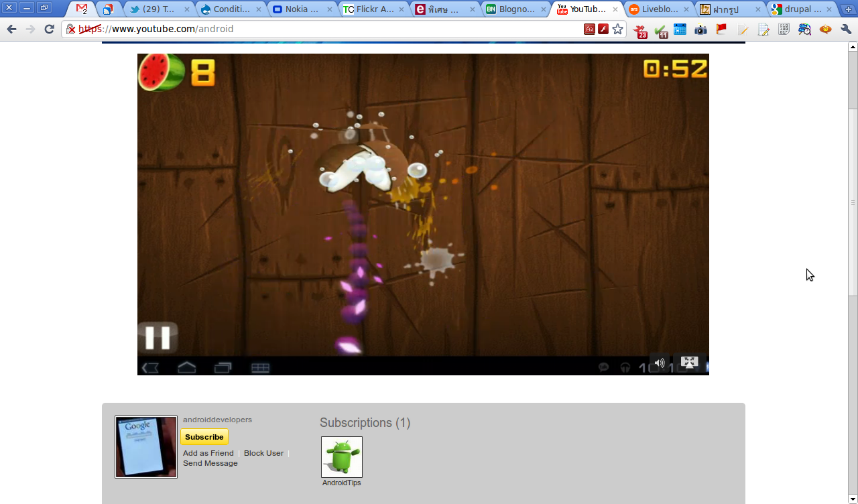This screenshot has width=858, height=504.
Task: Tap the Android recent apps icon in video
Action: pos(223,367)
